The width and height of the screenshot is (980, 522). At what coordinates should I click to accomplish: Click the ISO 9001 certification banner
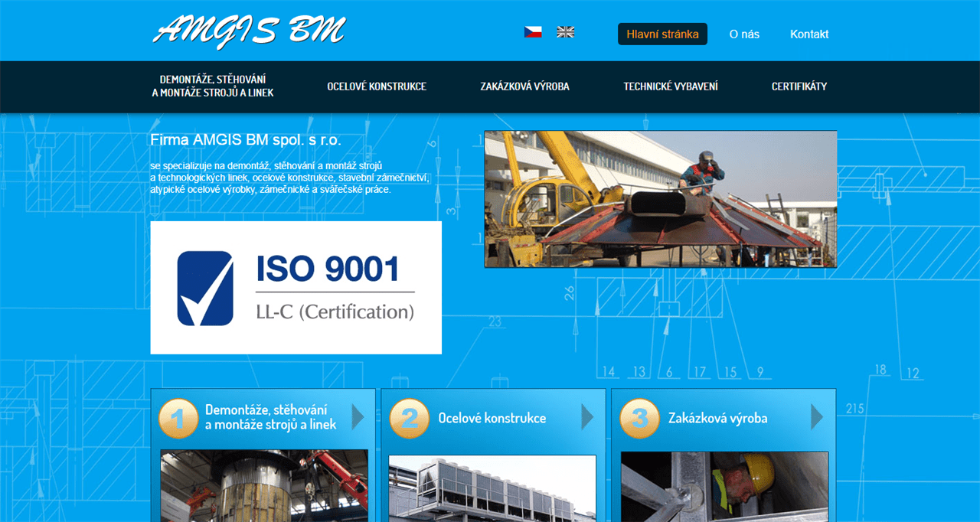(x=296, y=288)
